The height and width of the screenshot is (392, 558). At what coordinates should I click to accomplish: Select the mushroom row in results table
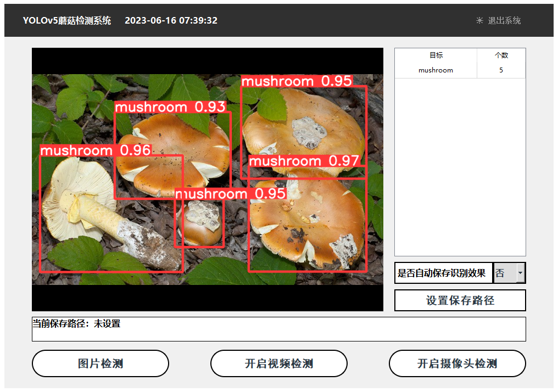(x=460, y=70)
